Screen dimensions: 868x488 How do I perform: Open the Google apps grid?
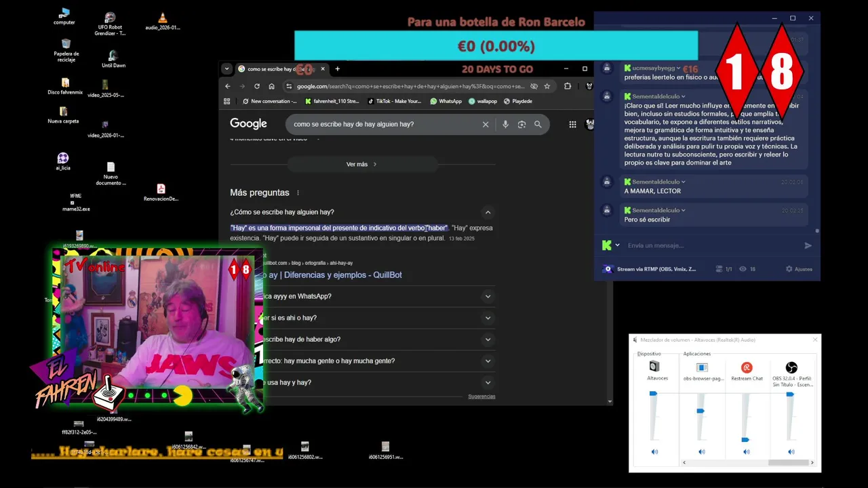point(572,124)
